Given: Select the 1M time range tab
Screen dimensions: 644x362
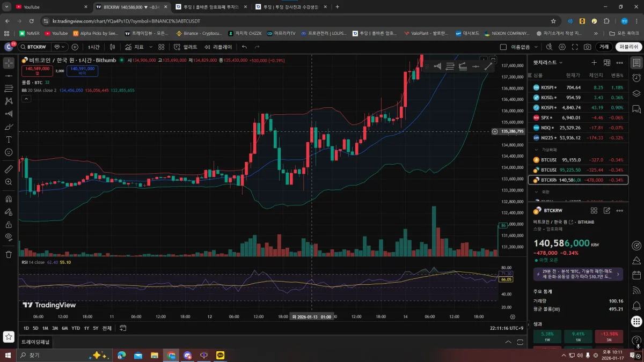Looking at the screenshot, I should (45, 328).
